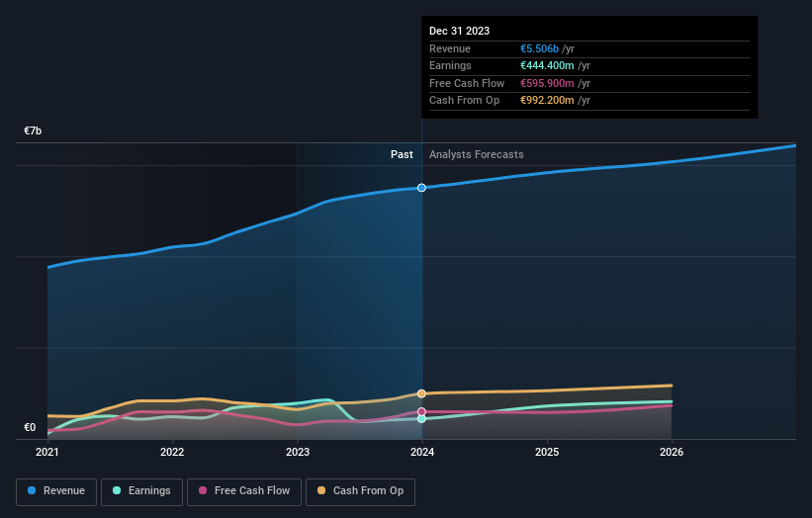Click the €5.506b revenue value in tooltip
Screen dimensions: 812x518
tap(540, 48)
